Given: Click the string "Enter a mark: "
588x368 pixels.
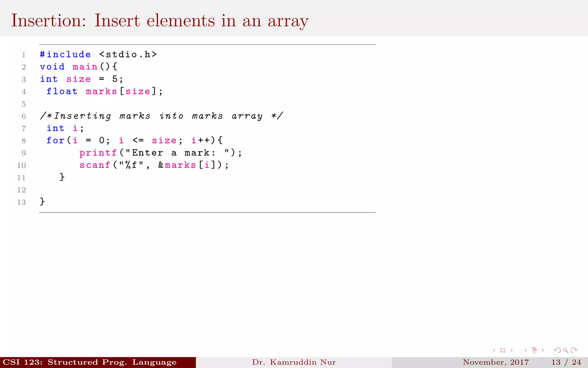Looking at the screenshot, I should [177, 153].
